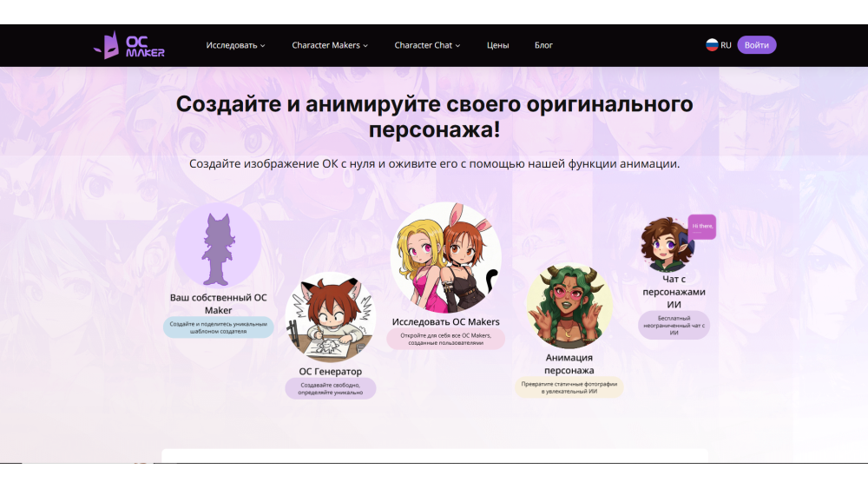Click the green-haired horned character image

coord(569,306)
